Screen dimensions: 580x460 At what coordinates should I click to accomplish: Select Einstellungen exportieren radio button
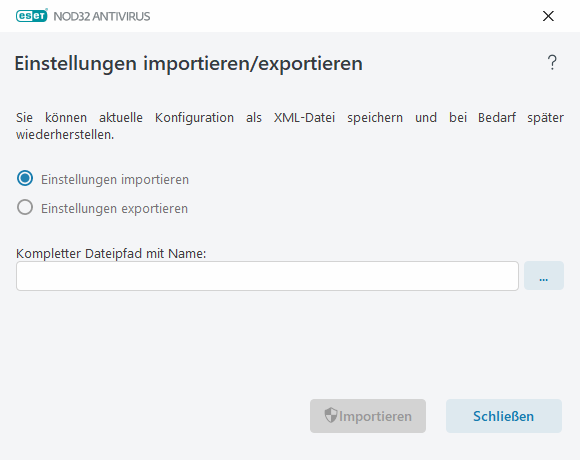click(x=25, y=207)
